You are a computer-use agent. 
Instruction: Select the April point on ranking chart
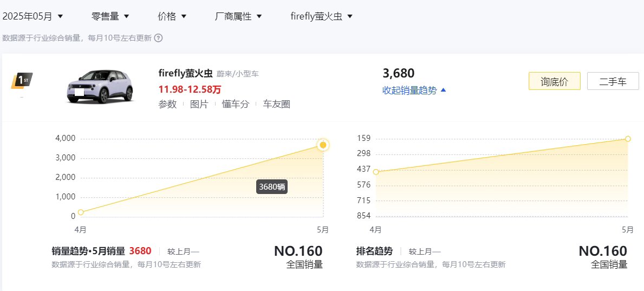(x=376, y=172)
